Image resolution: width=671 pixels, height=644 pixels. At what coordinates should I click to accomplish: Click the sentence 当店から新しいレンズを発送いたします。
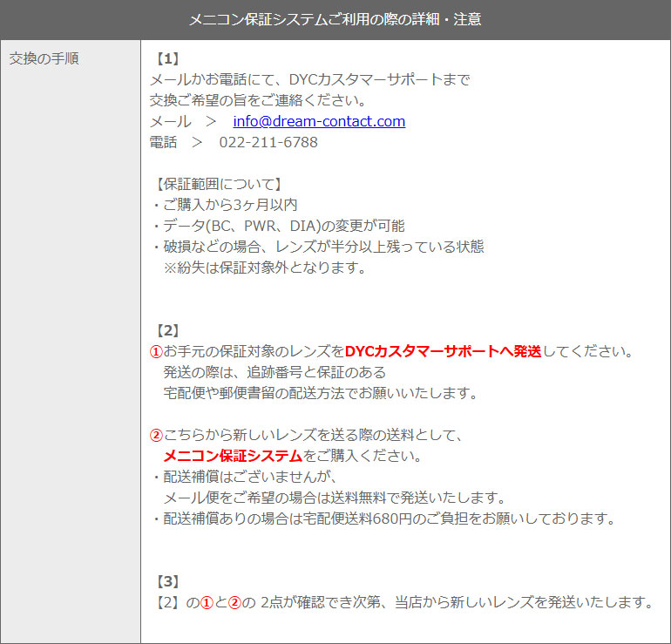point(525,602)
